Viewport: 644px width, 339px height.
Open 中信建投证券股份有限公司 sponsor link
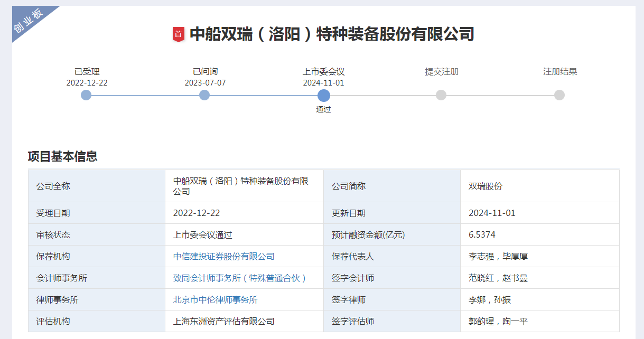tap(224, 257)
